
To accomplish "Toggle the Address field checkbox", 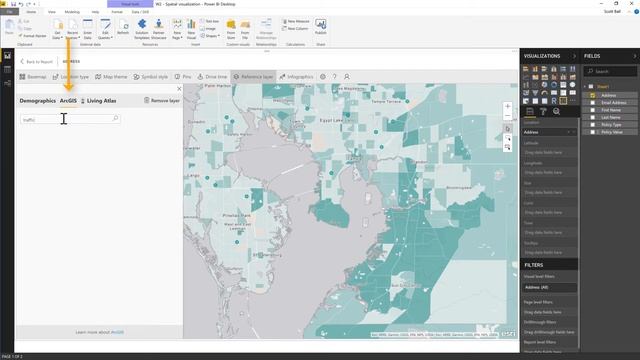I will 593,96.
